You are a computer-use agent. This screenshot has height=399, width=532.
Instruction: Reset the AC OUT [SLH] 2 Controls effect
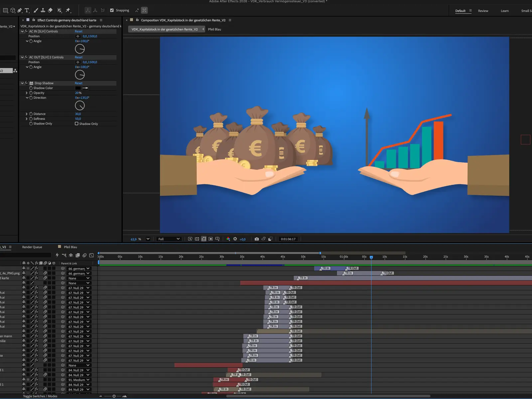tap(78, 57)
